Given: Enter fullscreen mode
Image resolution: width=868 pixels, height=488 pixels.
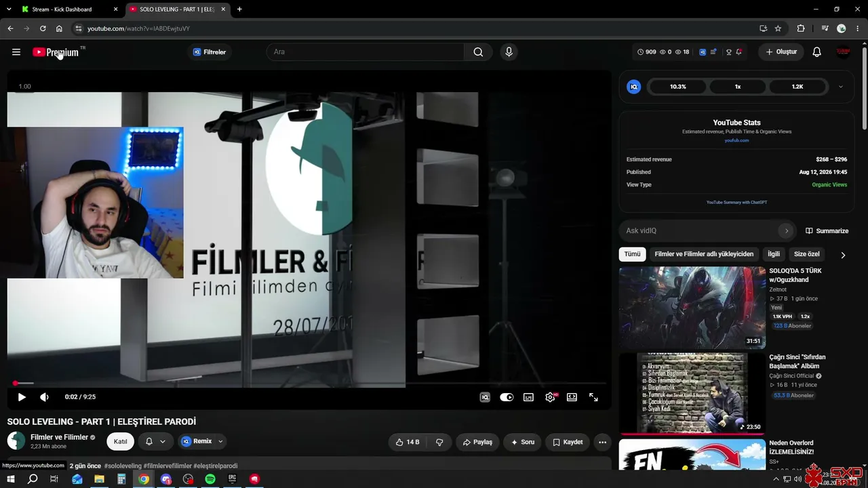Looking at the screenshot, I should 593,397.
